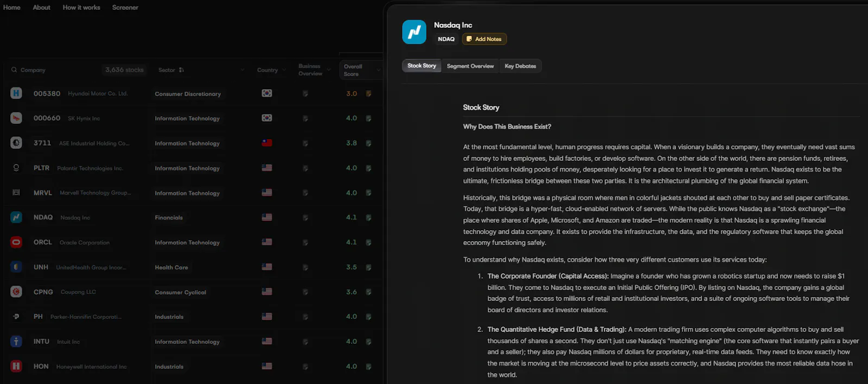Expand the Country filter dropdown
The image size is (868, 384).
[x=284, y=70]
